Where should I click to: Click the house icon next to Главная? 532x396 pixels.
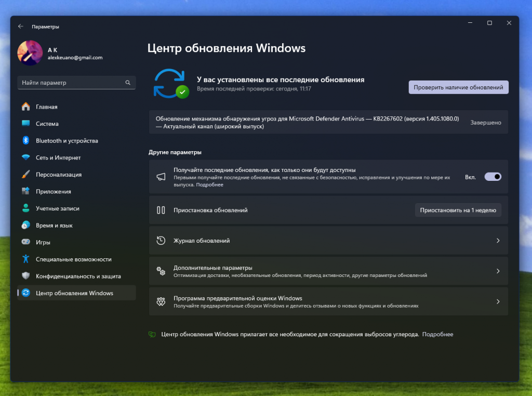[26, 107]
